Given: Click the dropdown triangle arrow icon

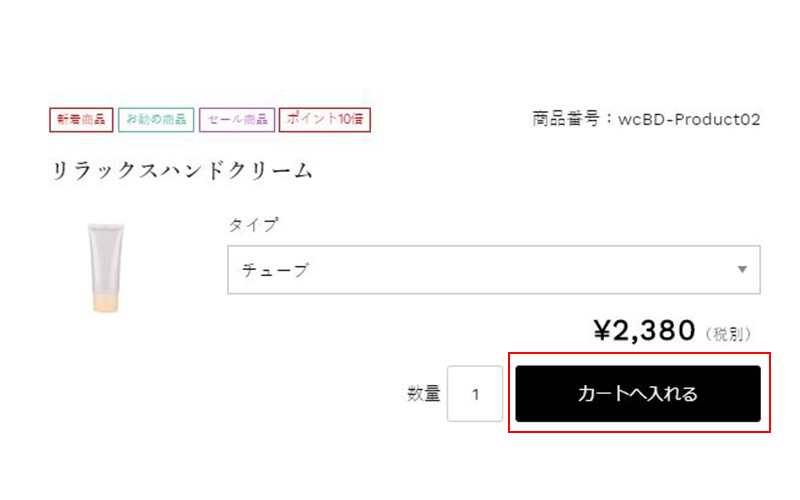Looking at the screenshot, I should click(x=742, y=269).
